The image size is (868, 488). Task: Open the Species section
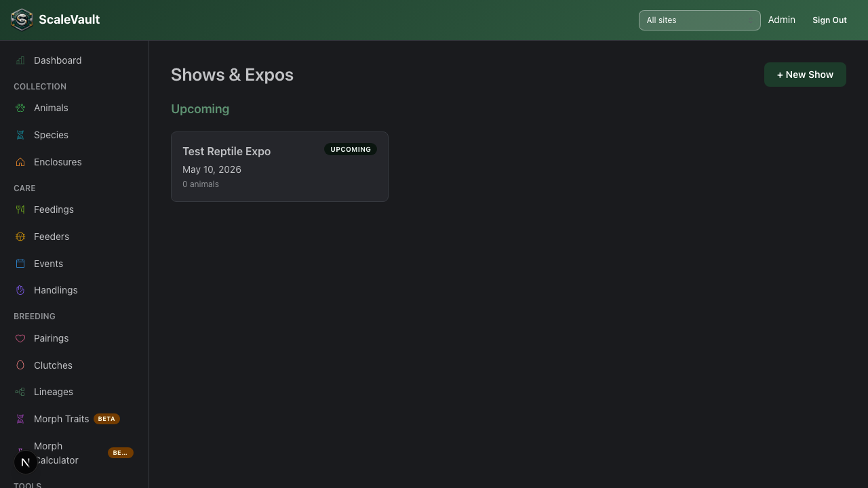coord(74,135)
